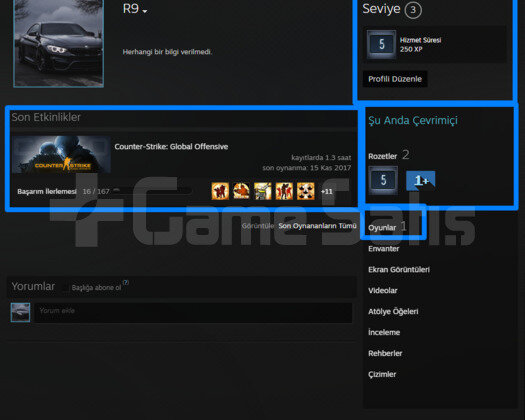Click the blue 1+ game collector badge
The height and width of the screenshot is (420, 525).
421,181
